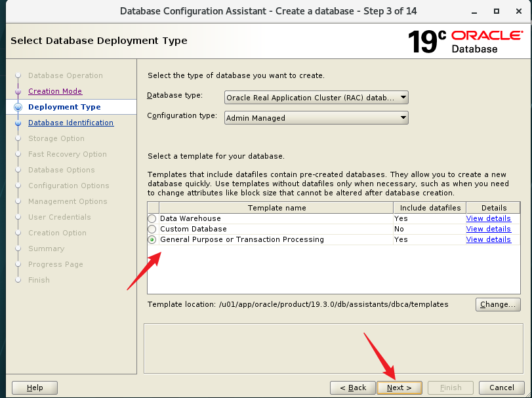Select the current Deployment Type step
532x398 pixels.
pyautogui.click(x=64, y=107)
